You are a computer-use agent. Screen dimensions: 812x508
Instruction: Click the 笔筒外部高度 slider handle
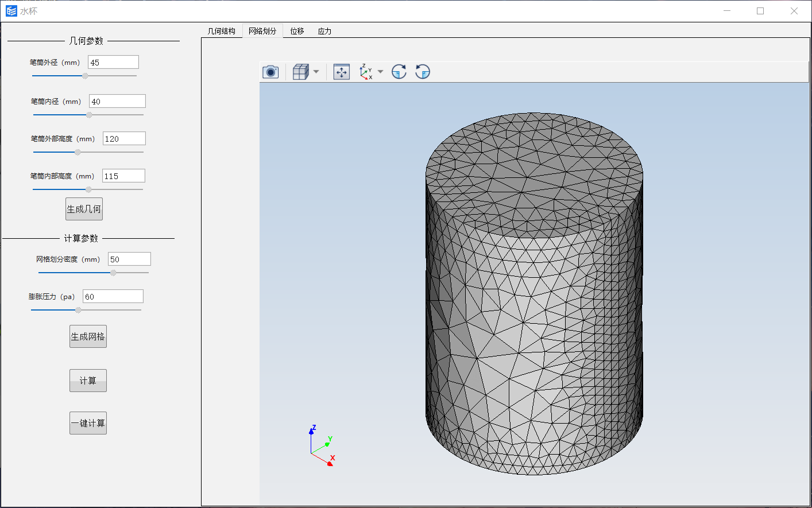tap(78, 152)
